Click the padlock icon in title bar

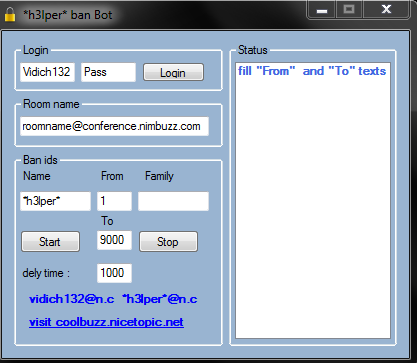click(10, 15)
